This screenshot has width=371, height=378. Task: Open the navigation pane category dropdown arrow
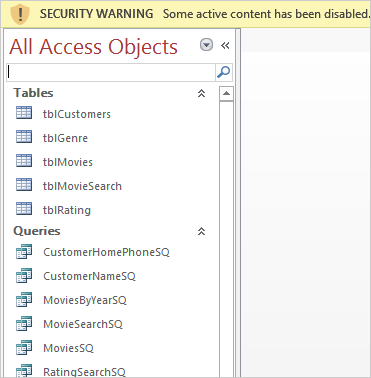(x=206, y=45)
